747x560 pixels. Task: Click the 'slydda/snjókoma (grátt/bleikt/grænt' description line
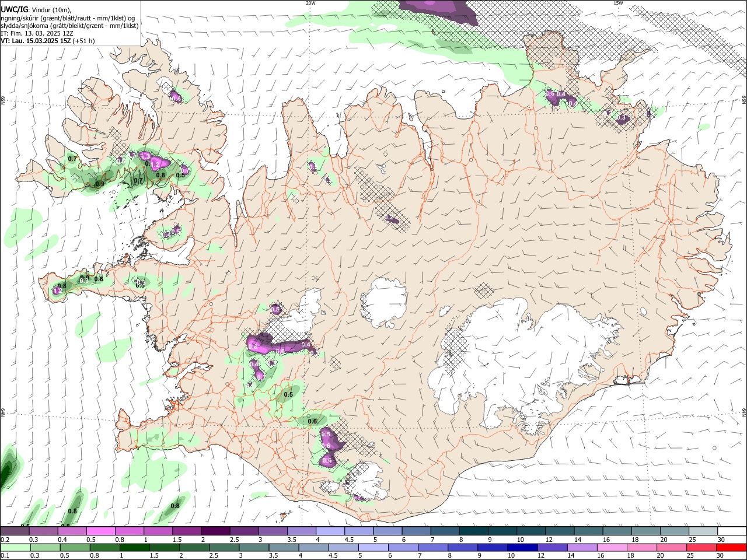[x=69, y=26]
